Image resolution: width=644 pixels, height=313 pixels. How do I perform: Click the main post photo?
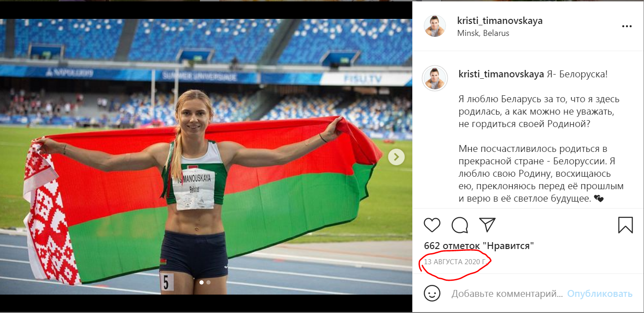(206, 156)
